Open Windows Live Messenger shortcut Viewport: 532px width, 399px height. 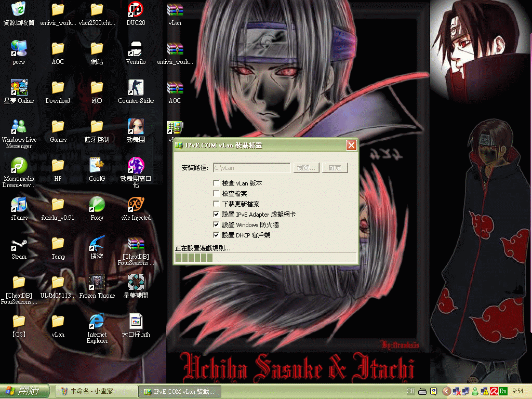tap(19, 127)
